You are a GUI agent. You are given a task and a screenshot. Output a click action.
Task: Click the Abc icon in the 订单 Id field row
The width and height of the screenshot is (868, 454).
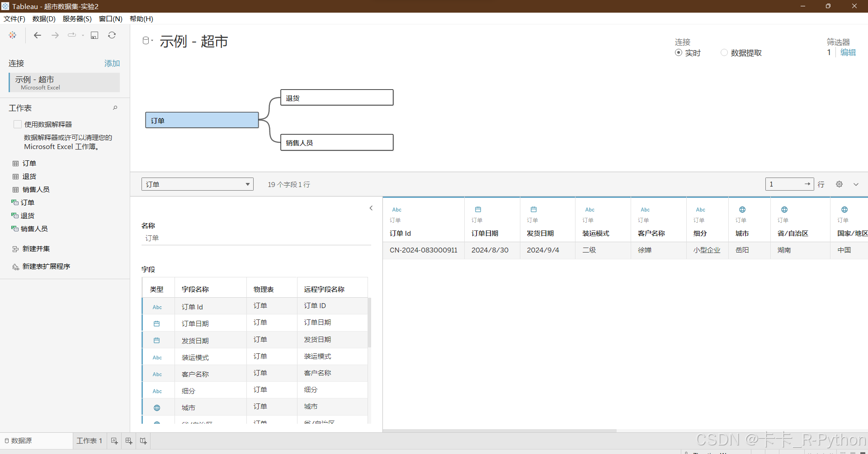pos(157,307)
